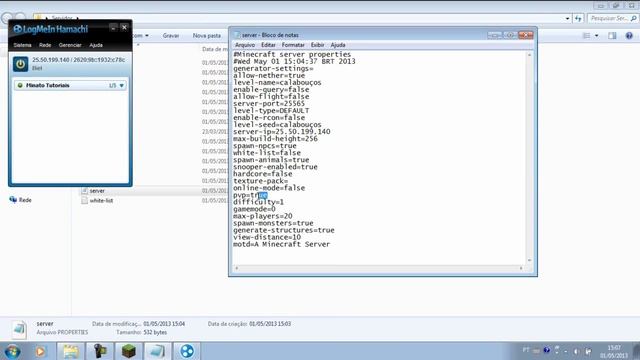This screenshot has height=360, width=640.
Task: Open Notepad Exibir menu
Action: pos(317,45)
